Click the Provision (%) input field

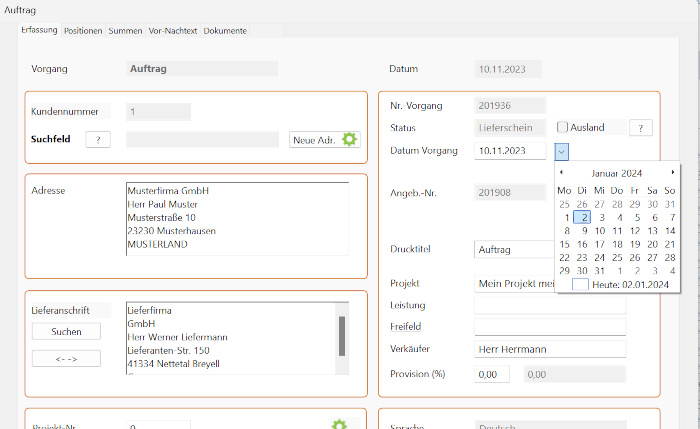(x=491, y=374)
